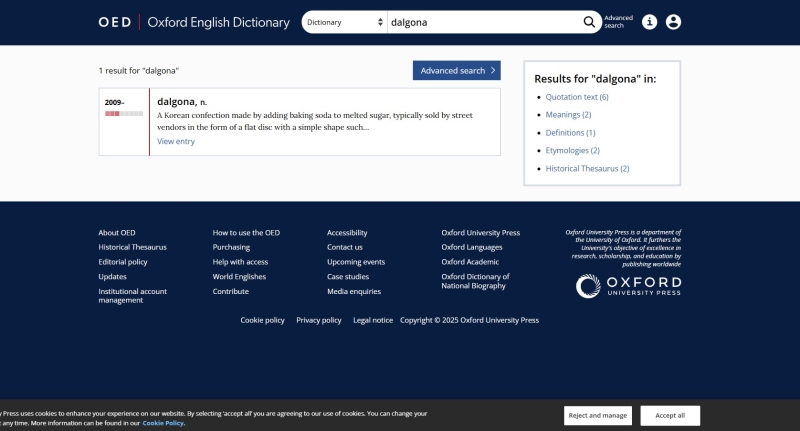
Task: Open Help with access link
Action: click(x=240, y=262)
